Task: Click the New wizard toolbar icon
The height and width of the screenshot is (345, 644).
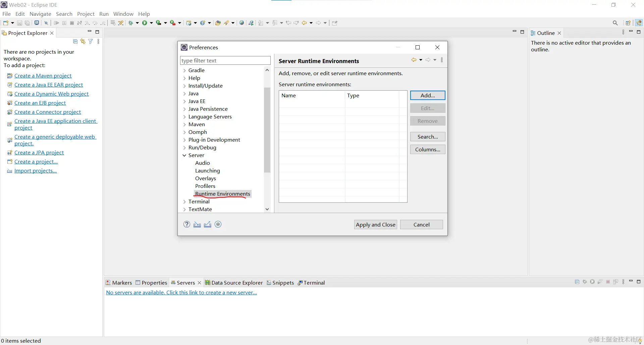Action: 6,23
